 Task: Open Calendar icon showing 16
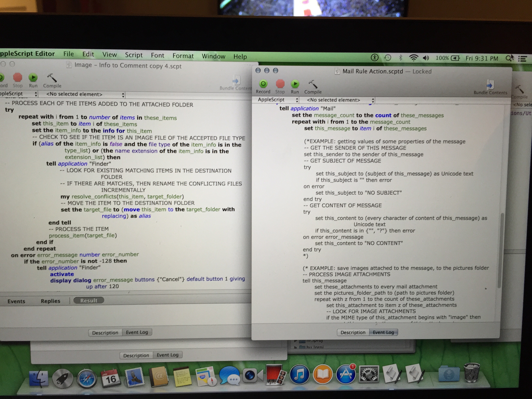click(x=111, y=378)
